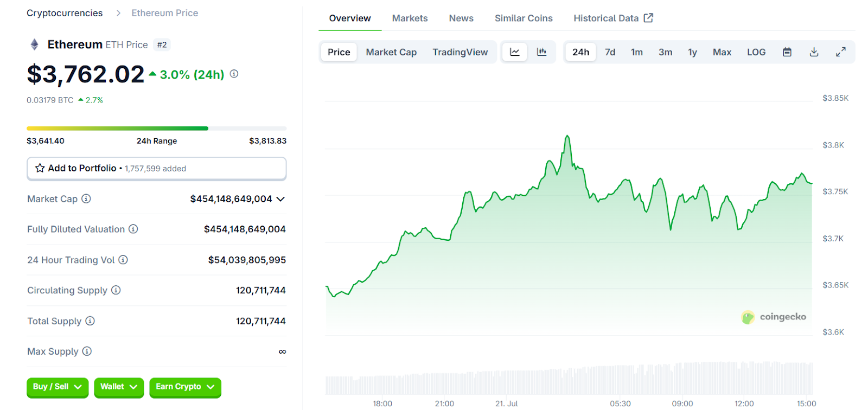Show Market Cap info tooltip icon
The height and width of the screenshot is (410, 868).
click(86, 198)
